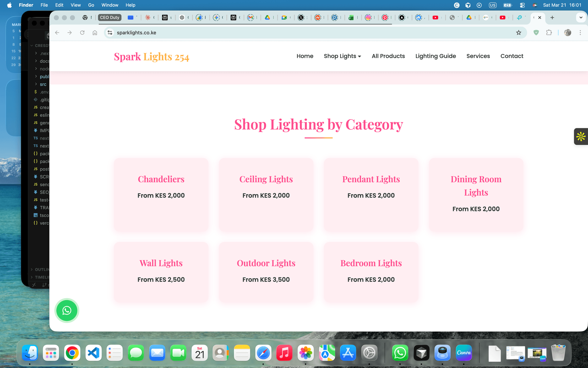Switch to the Gmail tab
Image resolution: width=588 pixels, height=368 pixels.
point(251,17)
